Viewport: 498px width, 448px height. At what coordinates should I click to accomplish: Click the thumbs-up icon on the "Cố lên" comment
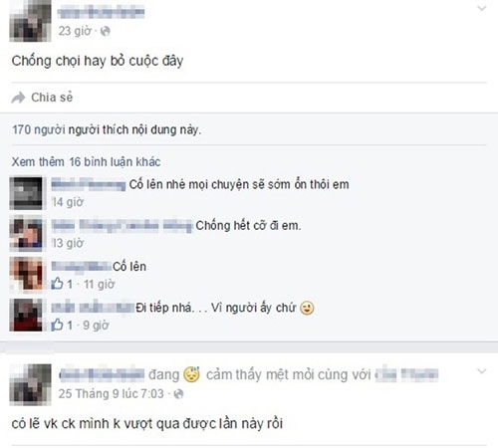[x=57, y=284]
